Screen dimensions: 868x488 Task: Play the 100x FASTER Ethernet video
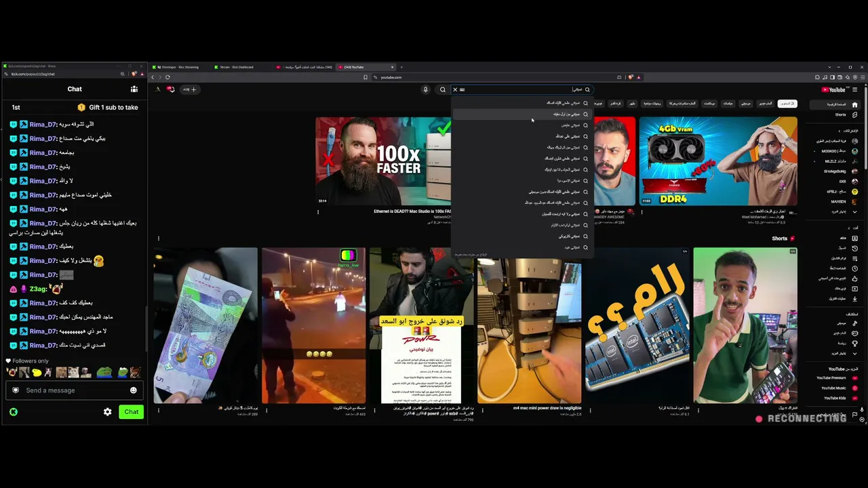383,161
